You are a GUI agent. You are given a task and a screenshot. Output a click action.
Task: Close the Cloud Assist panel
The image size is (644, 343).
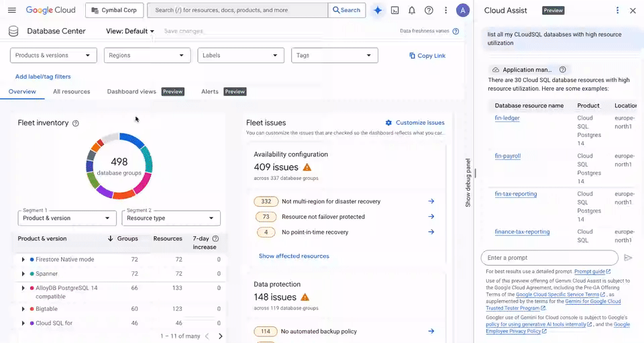point(633,11)
